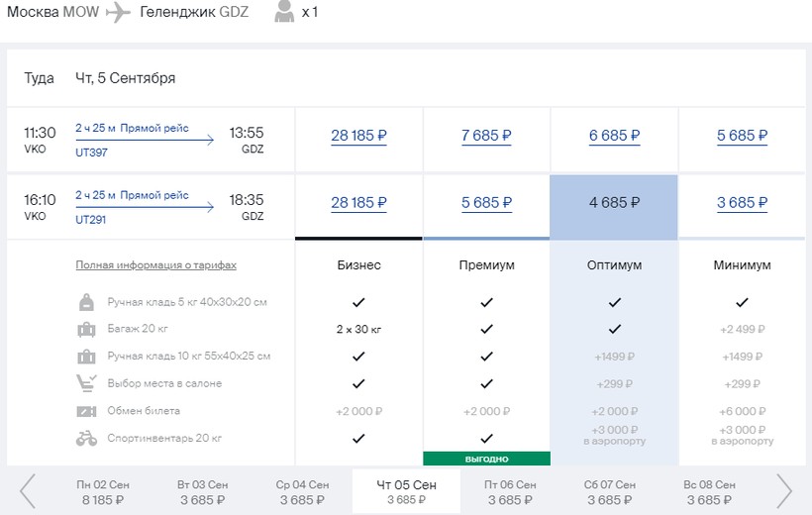Image resolution: width=812 pixels, height=515 pixels.
Task: Show next dates with right arrow
Action: (784, 490)
